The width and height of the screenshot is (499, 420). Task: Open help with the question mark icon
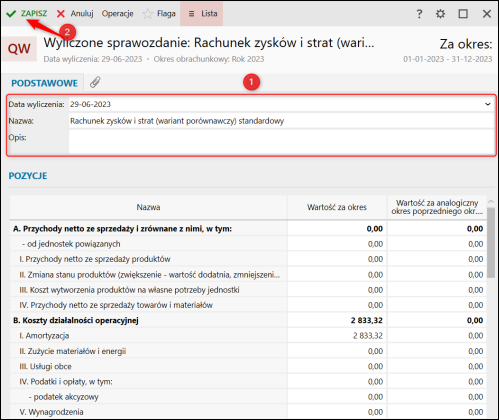point(419,14)
